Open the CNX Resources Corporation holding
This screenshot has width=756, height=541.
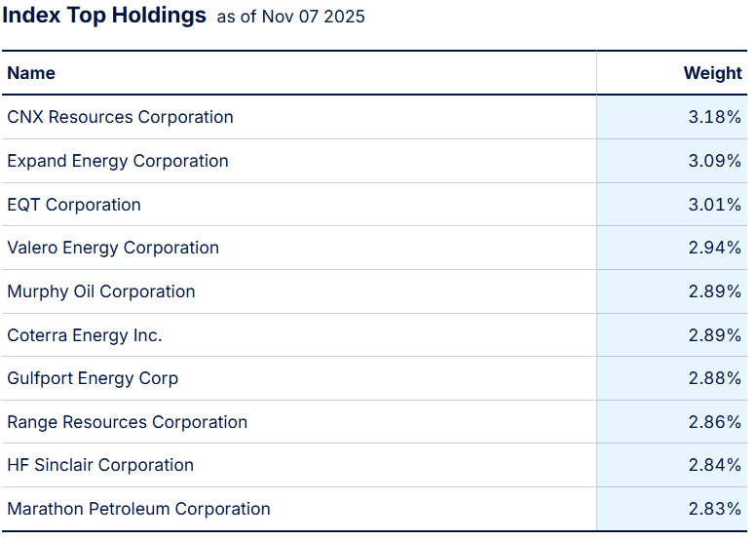[x=120, y=117]
